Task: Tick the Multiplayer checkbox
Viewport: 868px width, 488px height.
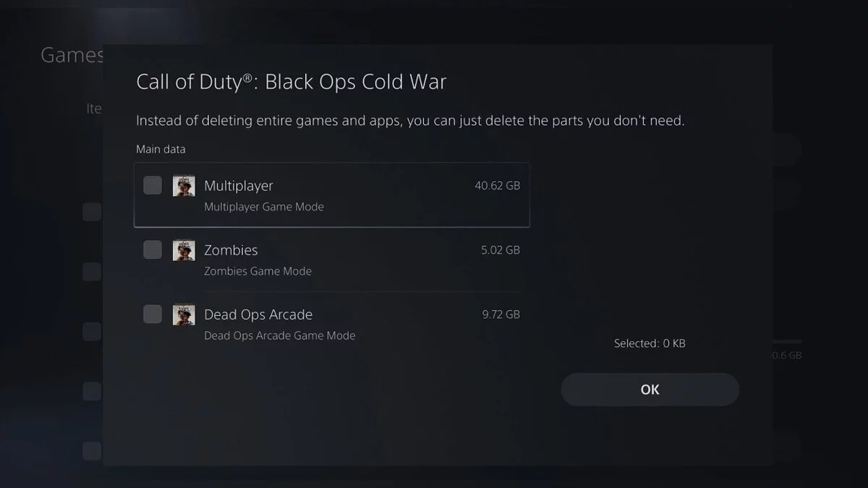Action: click(x=153, y=186)
